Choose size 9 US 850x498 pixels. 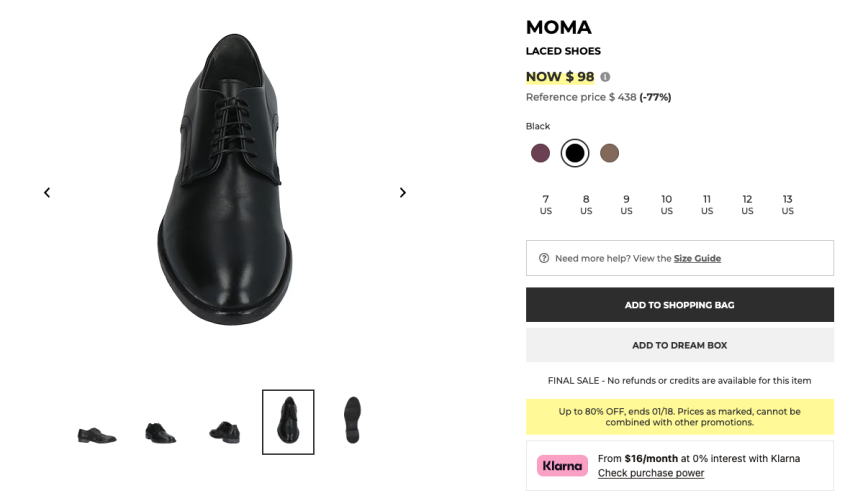pos(626,205)
